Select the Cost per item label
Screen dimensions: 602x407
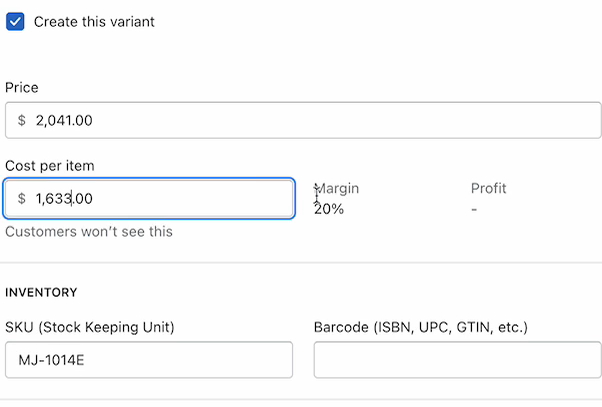point(50,166)
